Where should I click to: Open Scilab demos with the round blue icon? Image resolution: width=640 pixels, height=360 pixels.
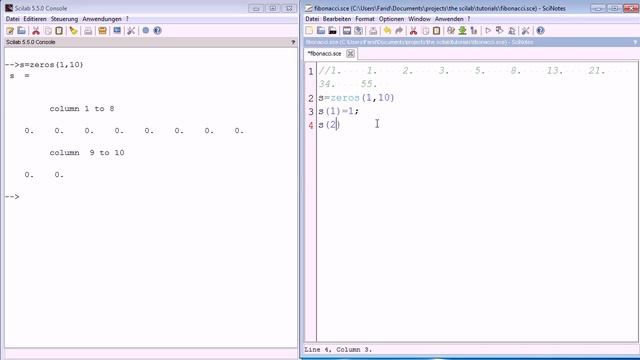click(x=146, y=31)
